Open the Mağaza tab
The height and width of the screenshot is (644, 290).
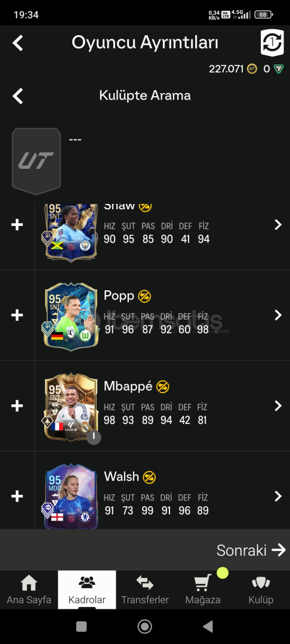pyautogui.click(x=203, y=590)
